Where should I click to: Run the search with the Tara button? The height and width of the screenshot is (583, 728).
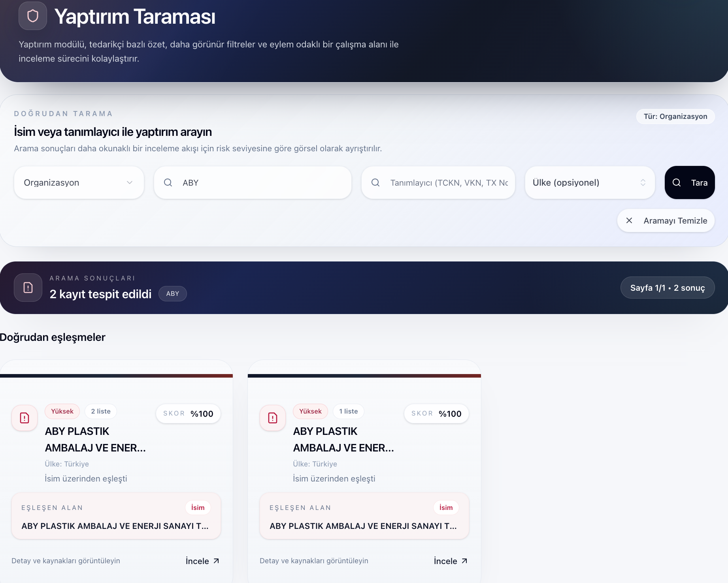coord(690,182)
